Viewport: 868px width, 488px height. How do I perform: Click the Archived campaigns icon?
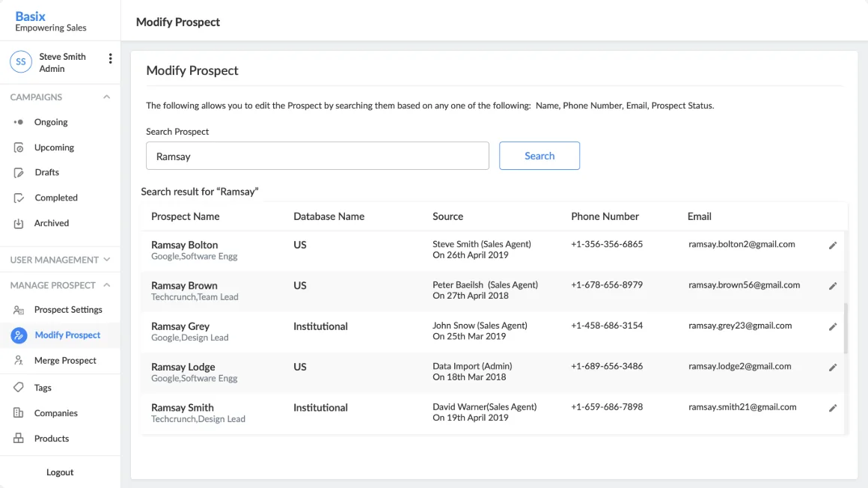pyautogui.click(x=18, y=223)
